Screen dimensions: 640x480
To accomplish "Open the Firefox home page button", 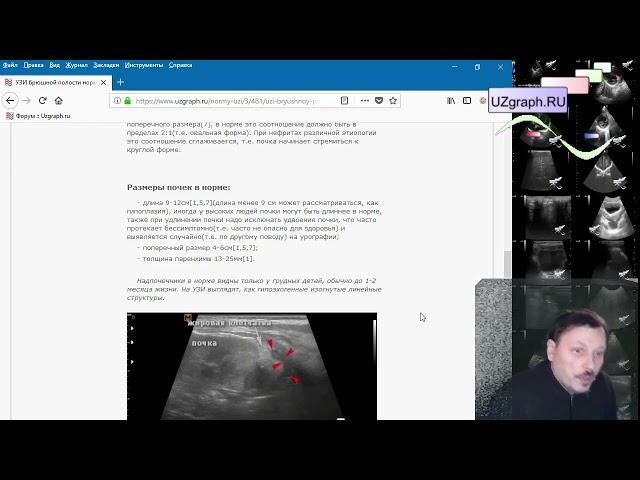I will [x=58, y=100].
